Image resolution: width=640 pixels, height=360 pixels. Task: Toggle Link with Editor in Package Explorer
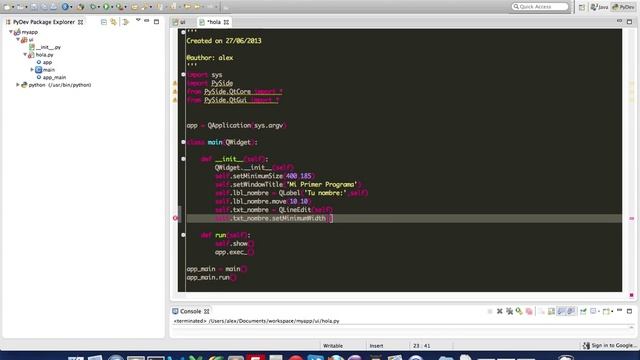113,22
